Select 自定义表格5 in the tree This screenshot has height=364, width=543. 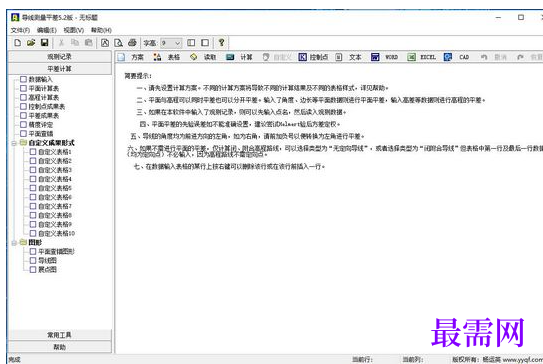point(55,188)
